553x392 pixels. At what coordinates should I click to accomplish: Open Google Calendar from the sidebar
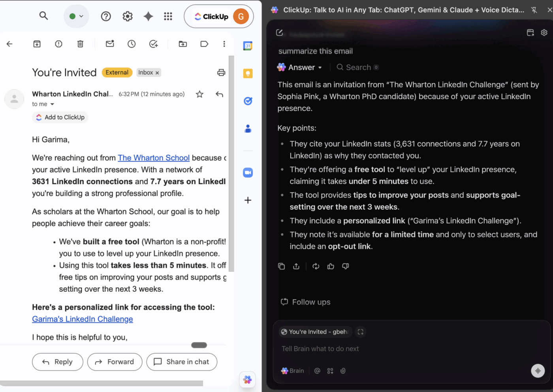click(x=248, y=45)
